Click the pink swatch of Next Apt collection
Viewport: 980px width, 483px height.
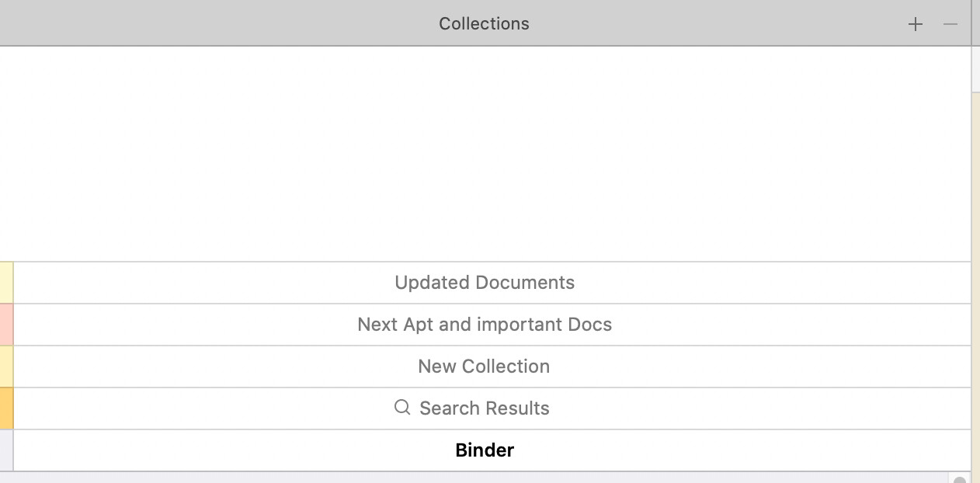(x=6, y=325)
